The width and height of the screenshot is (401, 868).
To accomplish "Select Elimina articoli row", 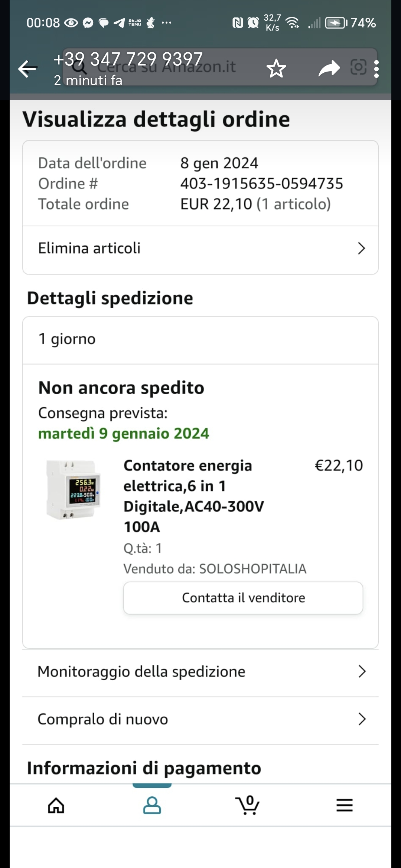I will (200, 249).
